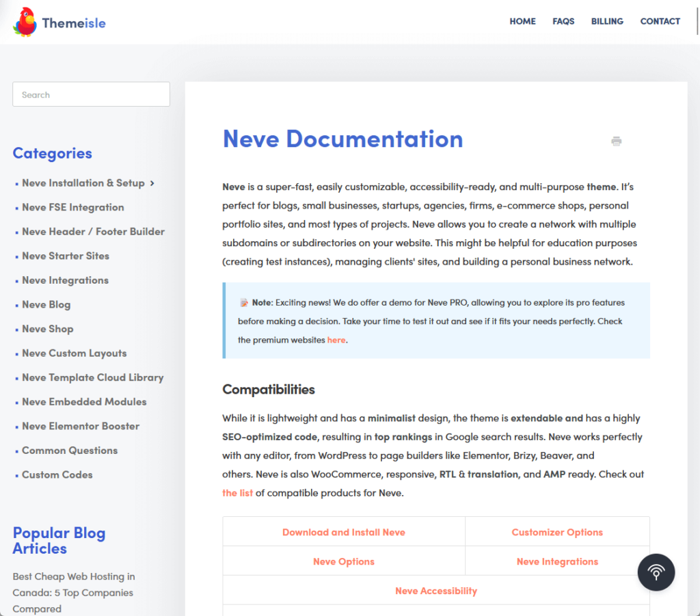The image size is (700, 616).
Task: Open Neve Template Cloud Library category
Action: pyautogui.click(x=93, y=377)
